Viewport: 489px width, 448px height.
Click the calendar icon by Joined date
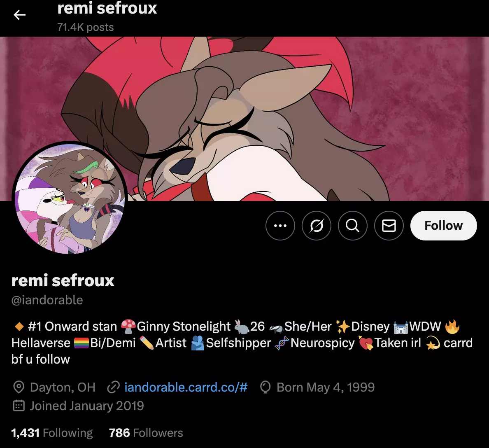pos(19,406)
